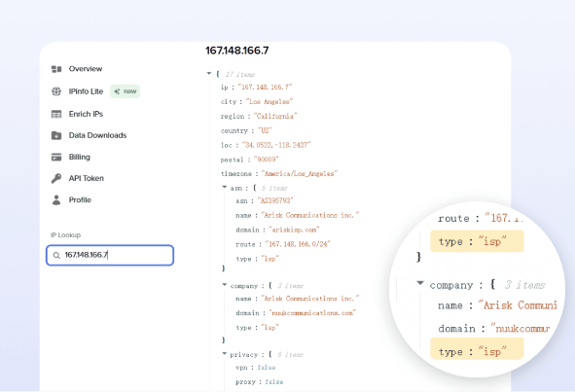The image size is (575, 392).
Task: Collapse the asn object node
Action: 224,187
